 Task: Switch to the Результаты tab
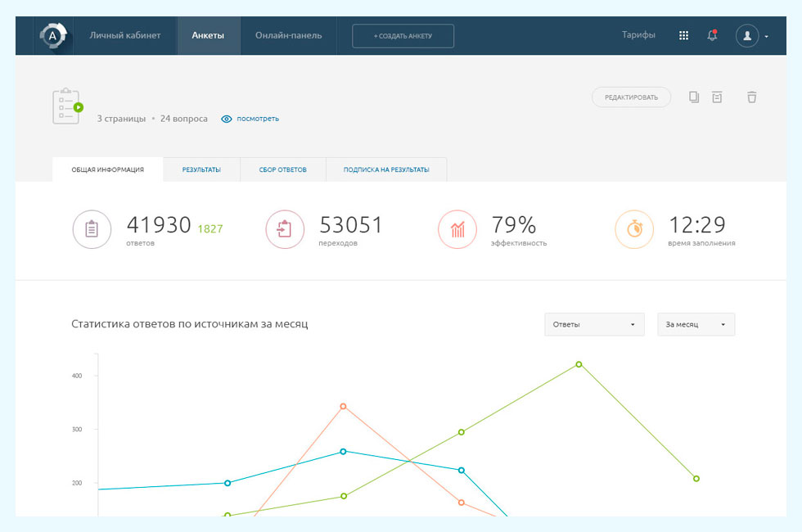(x=201, y=169)
